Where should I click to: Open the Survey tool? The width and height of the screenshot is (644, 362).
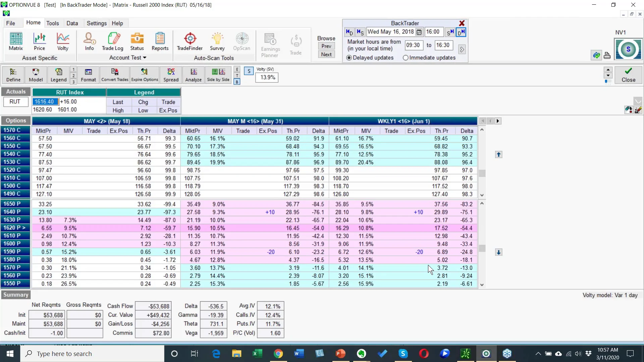click(217, 42)
